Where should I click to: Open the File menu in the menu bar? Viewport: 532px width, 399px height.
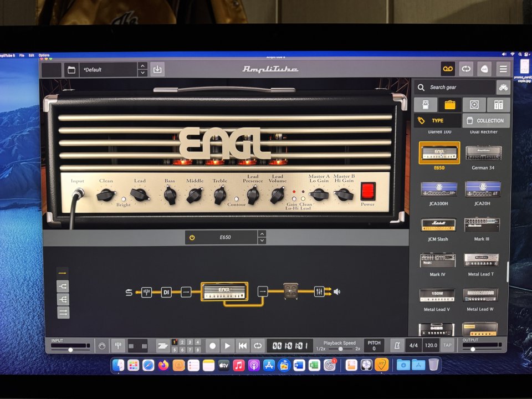click(22, 55)
